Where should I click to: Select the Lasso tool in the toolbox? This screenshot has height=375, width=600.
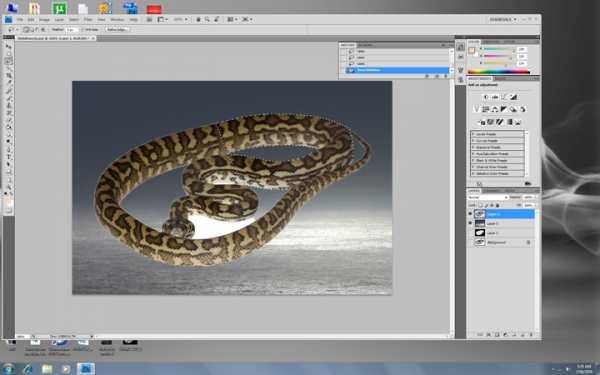pyautogui.click(x=9, y=61)
